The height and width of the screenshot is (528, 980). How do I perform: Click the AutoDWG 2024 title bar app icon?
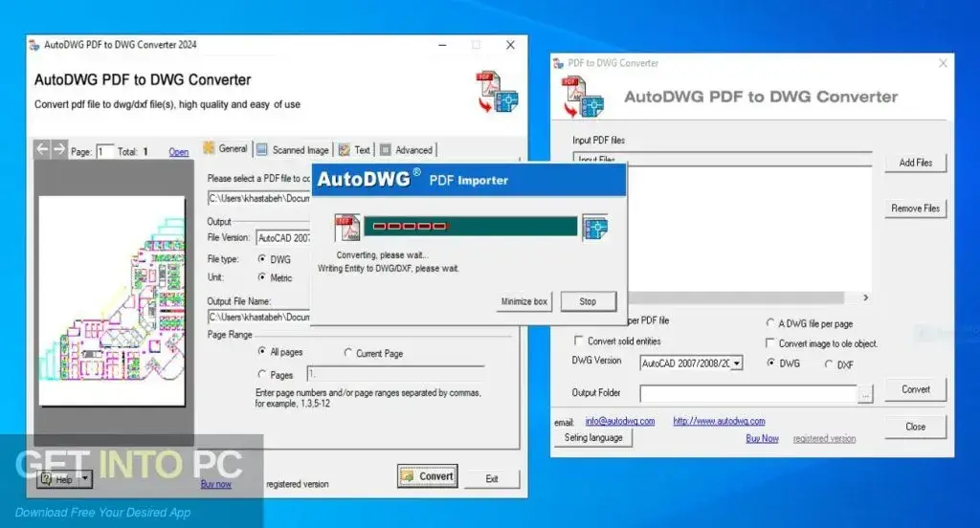34,45
